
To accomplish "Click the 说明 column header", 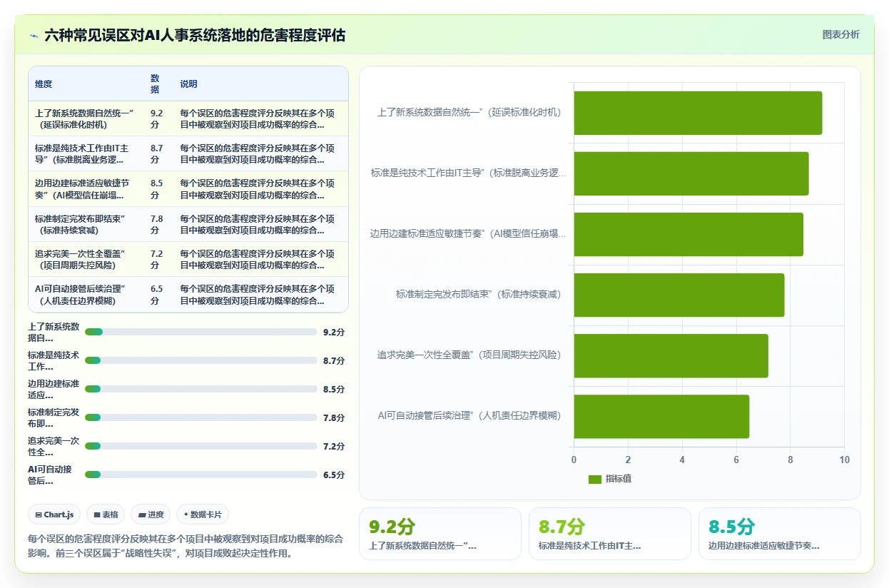I will pos(188,84).
